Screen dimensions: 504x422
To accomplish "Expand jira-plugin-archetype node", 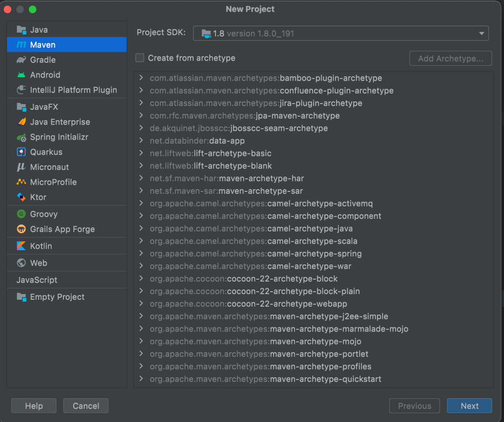I will (141, 103).
